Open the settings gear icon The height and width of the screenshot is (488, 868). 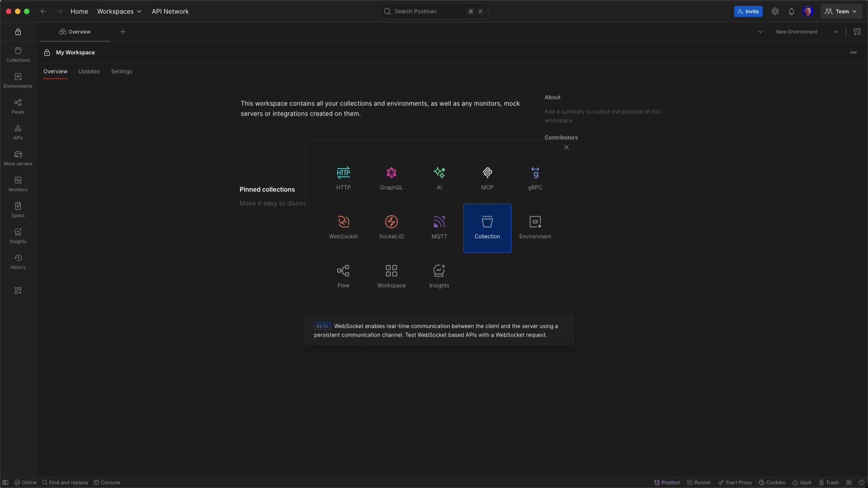click(775, 11)
